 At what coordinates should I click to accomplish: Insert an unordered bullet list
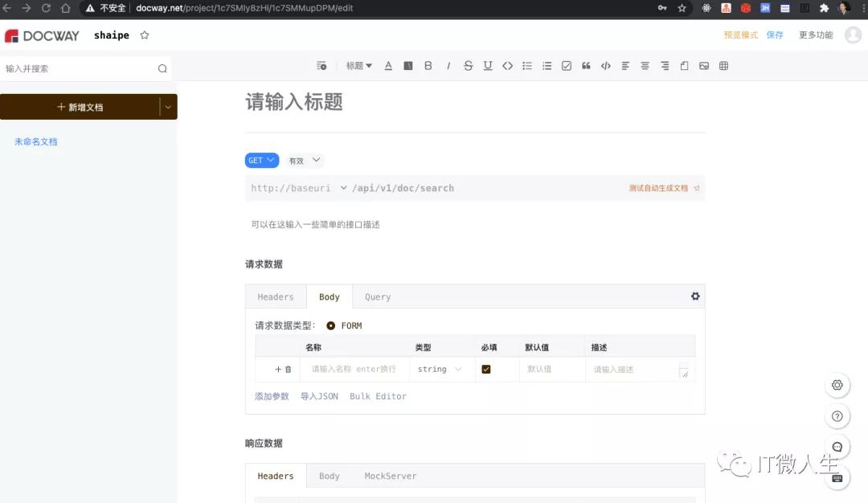[527, 66]
